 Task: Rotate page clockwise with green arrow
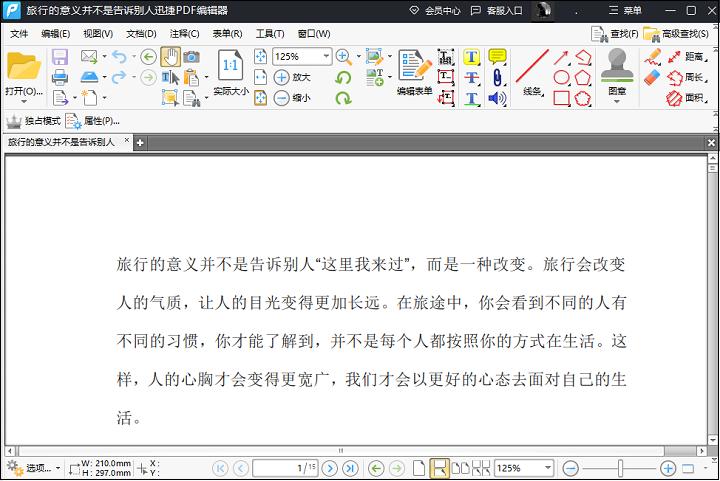pos(343,98)
